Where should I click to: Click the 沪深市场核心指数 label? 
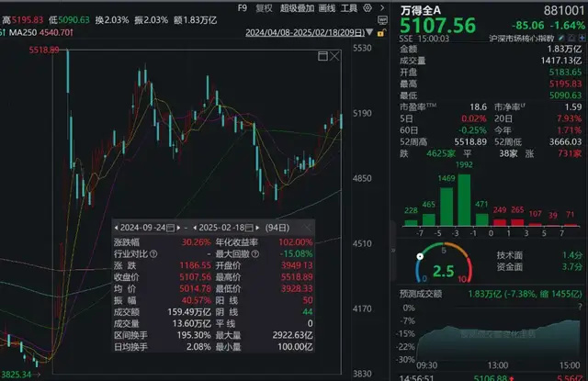coord(522,39)
